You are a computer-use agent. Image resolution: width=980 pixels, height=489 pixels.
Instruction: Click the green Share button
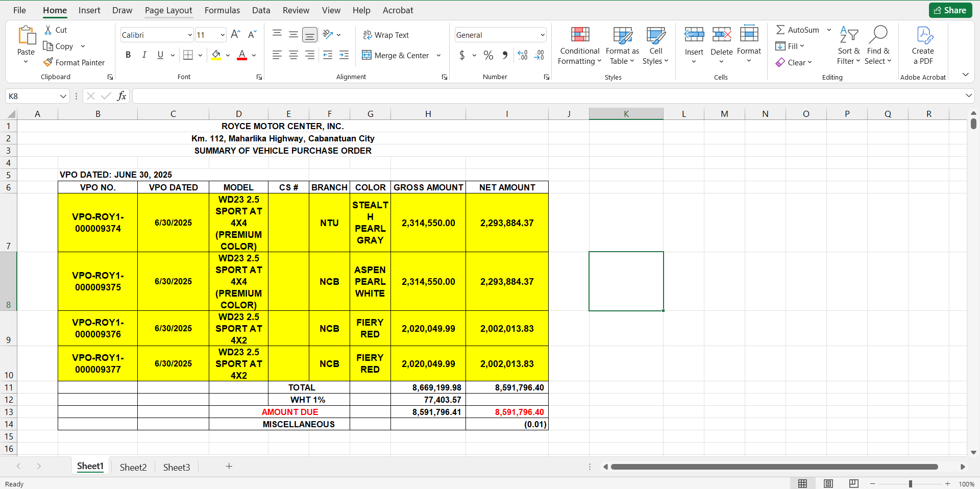(x=950, y=10)
